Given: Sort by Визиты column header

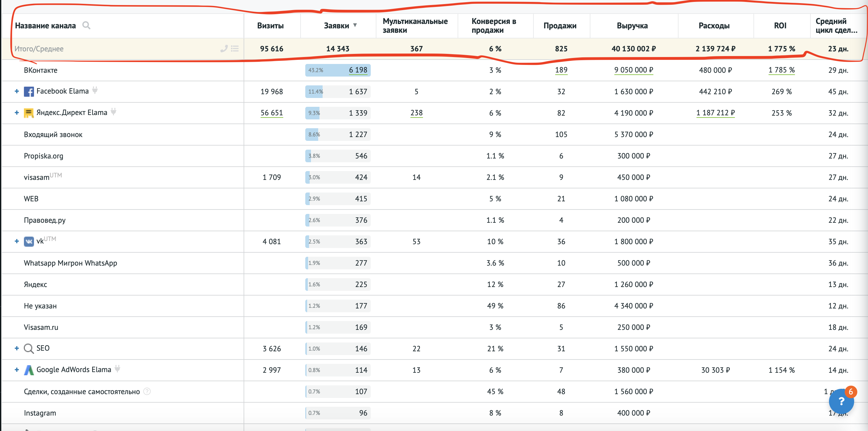Looking at the screenshot, I should (270, 26).
